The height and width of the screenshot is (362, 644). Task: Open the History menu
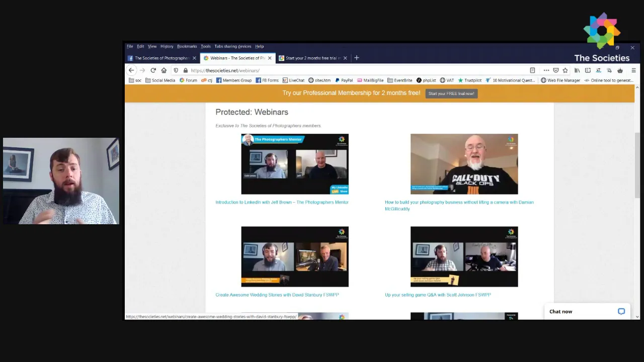[167, 46]
